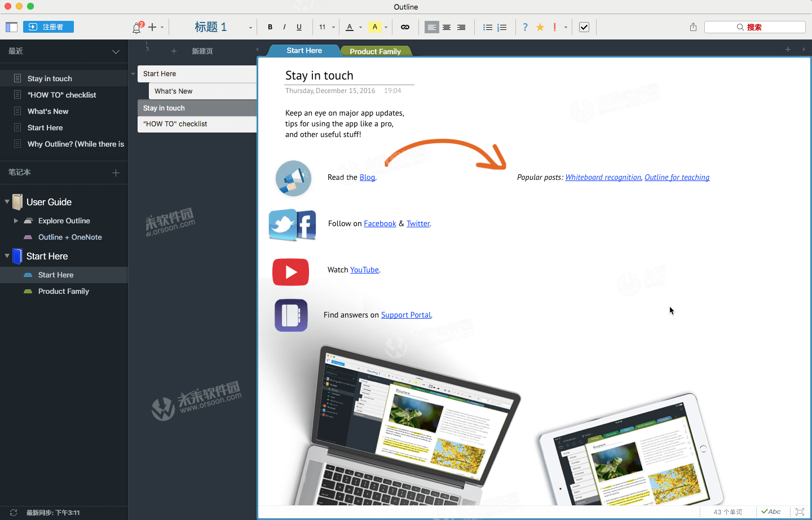Switch to the Product Family section tab
812x520 pixels.
[375, 51]
